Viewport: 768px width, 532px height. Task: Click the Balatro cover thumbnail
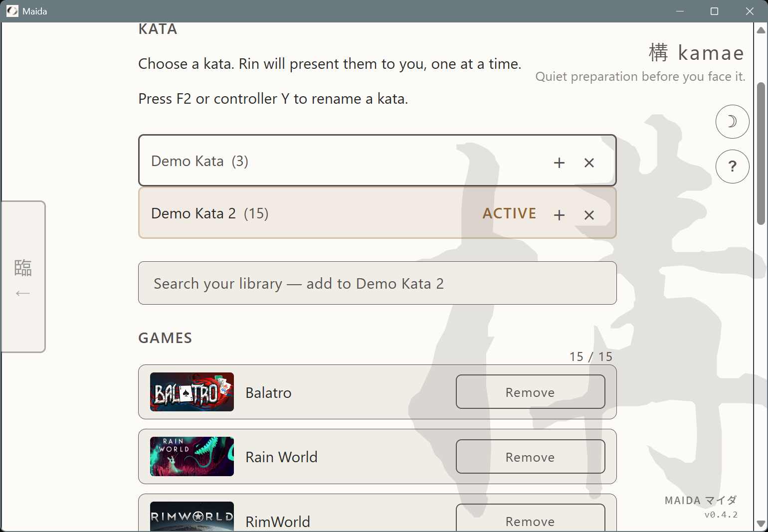192,392
